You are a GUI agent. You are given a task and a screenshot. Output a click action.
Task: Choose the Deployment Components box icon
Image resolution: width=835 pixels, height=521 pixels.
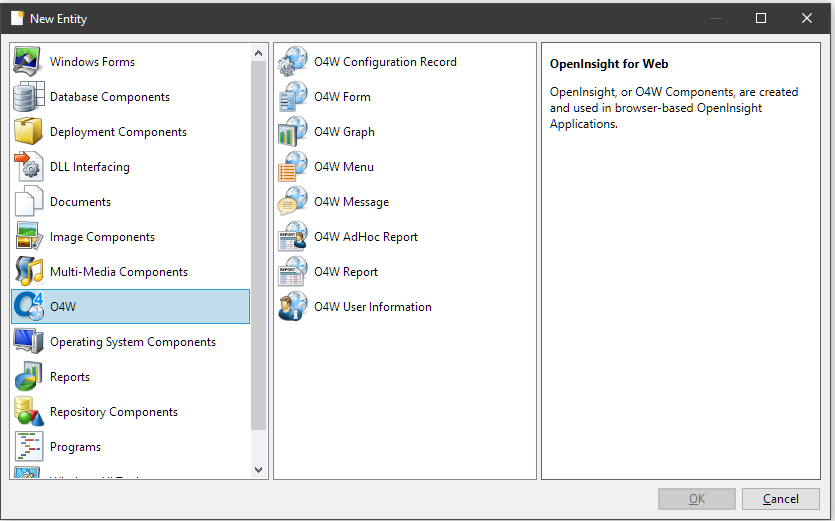(28, 131)
